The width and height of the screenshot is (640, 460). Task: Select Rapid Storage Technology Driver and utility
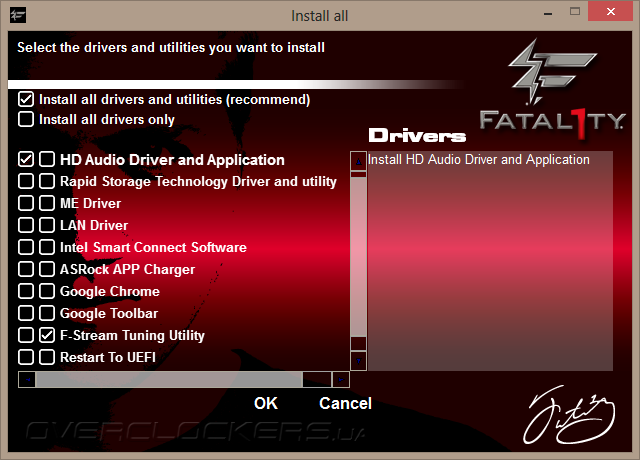(198, 181)
